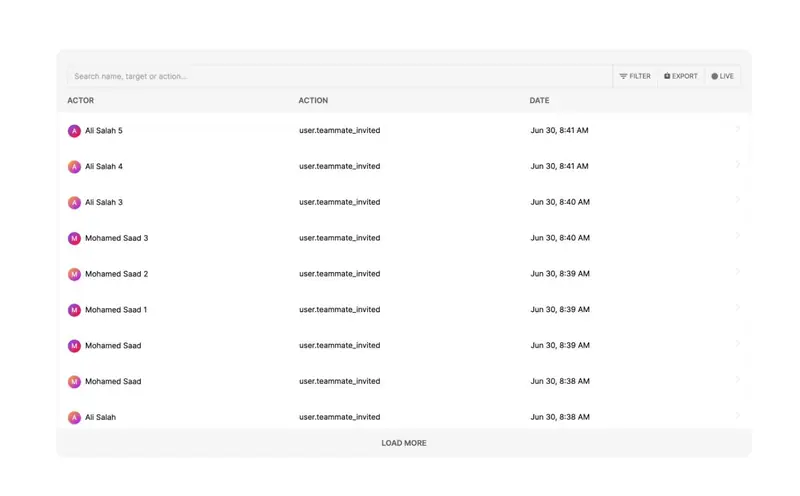
Task: Select the Mohamed Saad 1 actor name
Action: (x=116, y=310)
